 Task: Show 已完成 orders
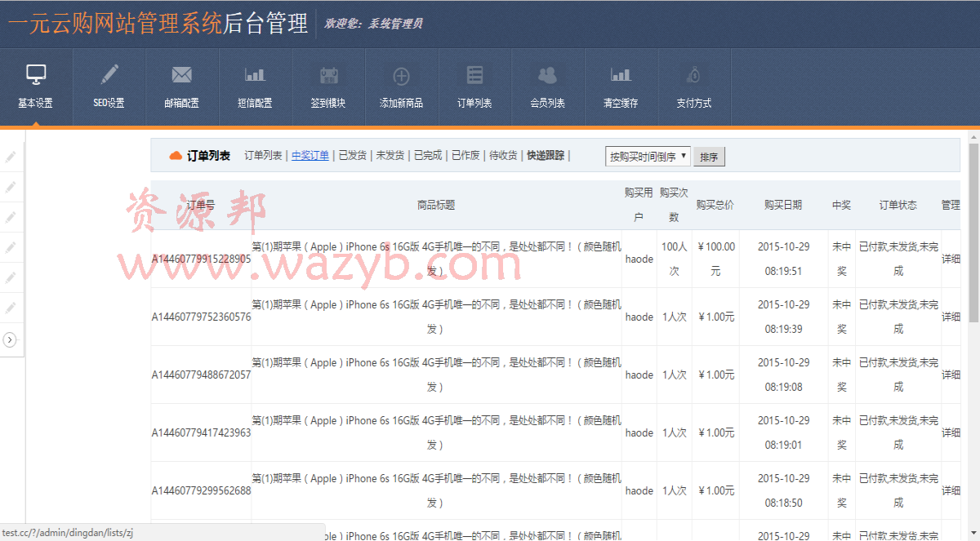coord(428,155)
